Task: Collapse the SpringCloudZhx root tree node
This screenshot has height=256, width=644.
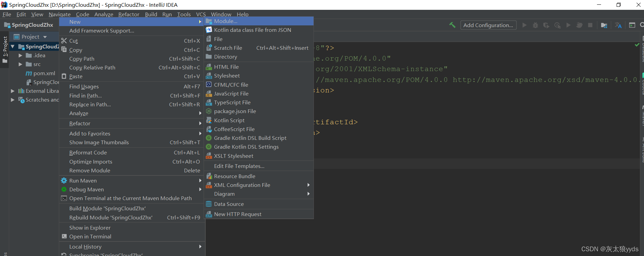Action: click(x=13, y=46)
